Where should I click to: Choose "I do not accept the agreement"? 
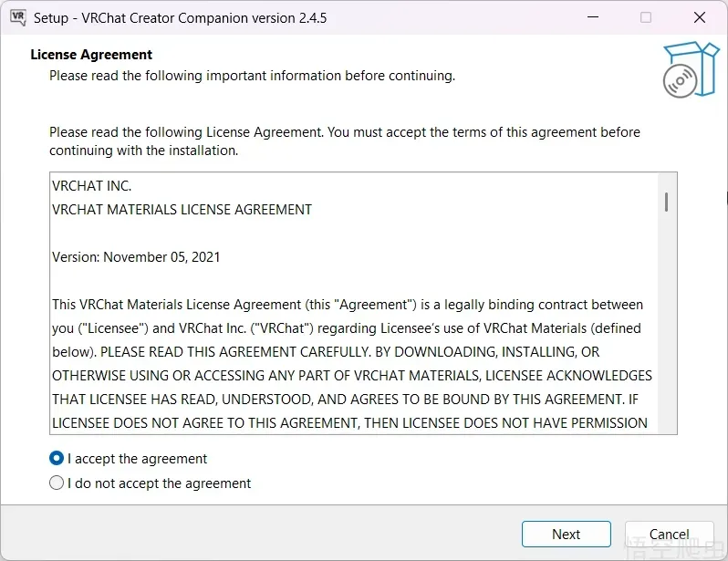[x=57, y=483]
